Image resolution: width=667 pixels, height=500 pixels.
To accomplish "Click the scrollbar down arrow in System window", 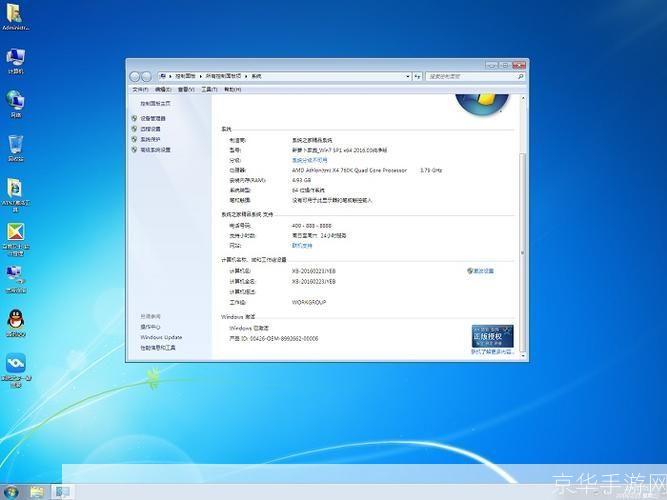I will tap(523, 355).
